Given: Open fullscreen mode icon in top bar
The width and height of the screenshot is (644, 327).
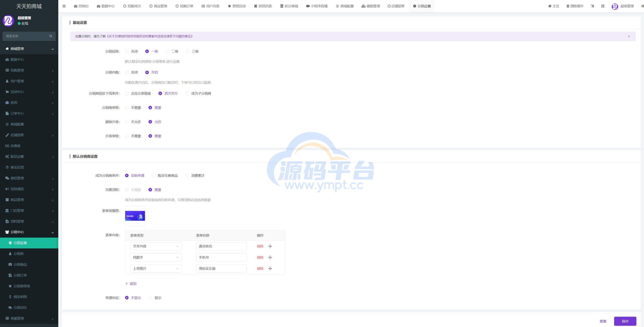Looking at the screenshot, I should 603,6.
